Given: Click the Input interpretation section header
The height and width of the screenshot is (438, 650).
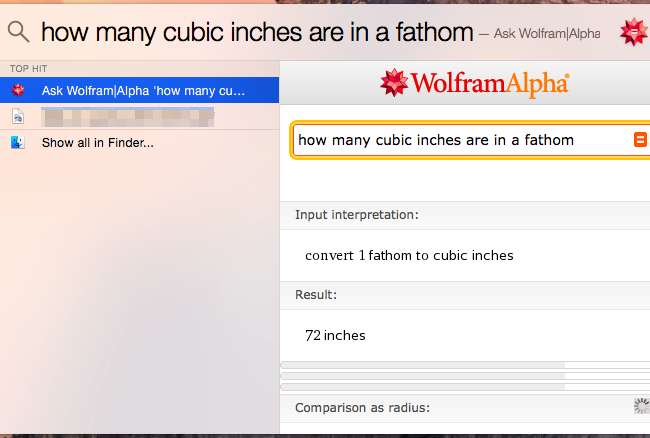Looking at the screenshot, I should (x=357, y=215).
